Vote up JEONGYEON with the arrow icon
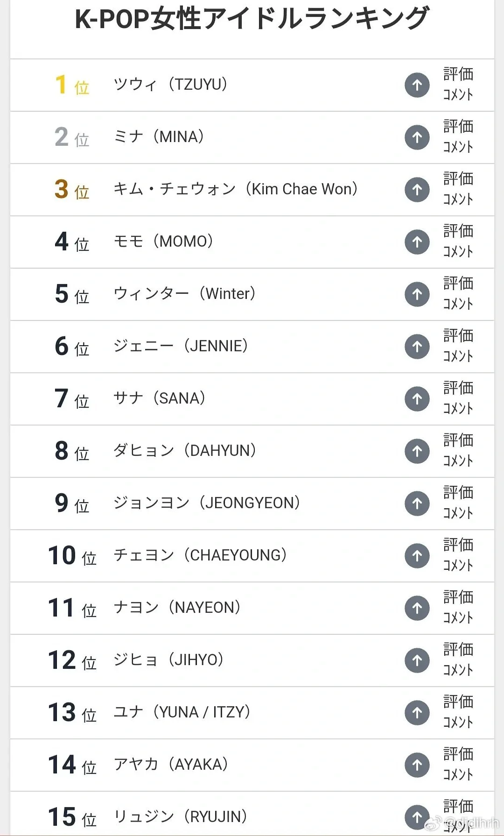 pyautogui.click(x=417, y=503)
